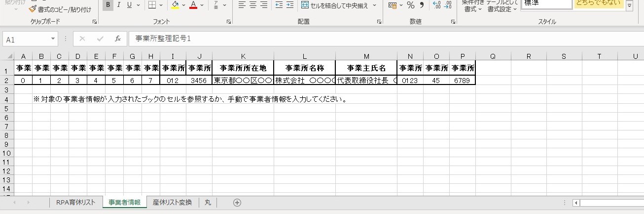Center-align text with the center icon

pos(253,5)
